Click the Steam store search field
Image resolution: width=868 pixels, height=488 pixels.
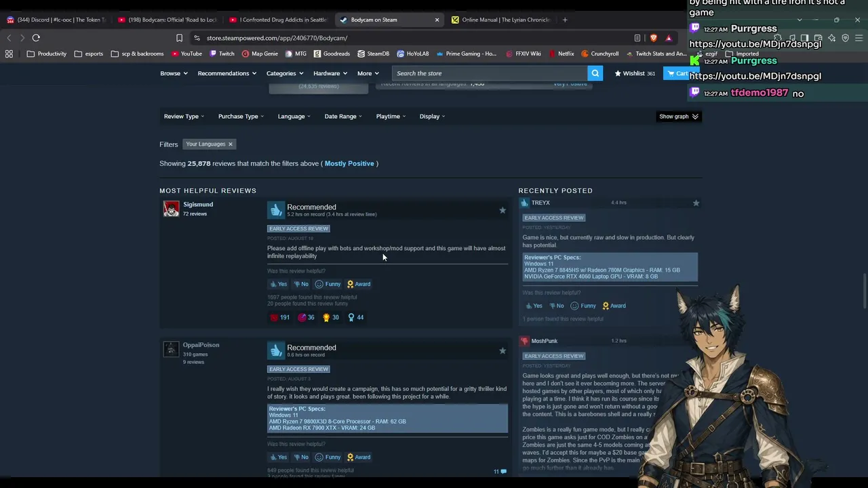point(490,73)
